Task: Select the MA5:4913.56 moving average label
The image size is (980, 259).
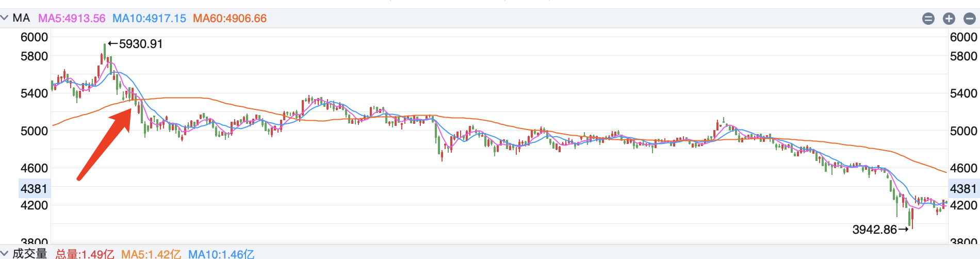Action: [72, 19]
